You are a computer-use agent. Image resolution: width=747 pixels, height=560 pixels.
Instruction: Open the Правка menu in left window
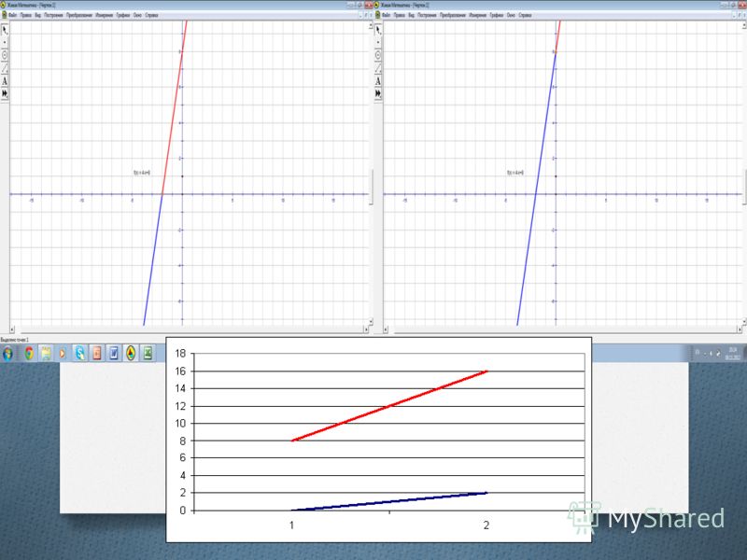coord(26,15)
